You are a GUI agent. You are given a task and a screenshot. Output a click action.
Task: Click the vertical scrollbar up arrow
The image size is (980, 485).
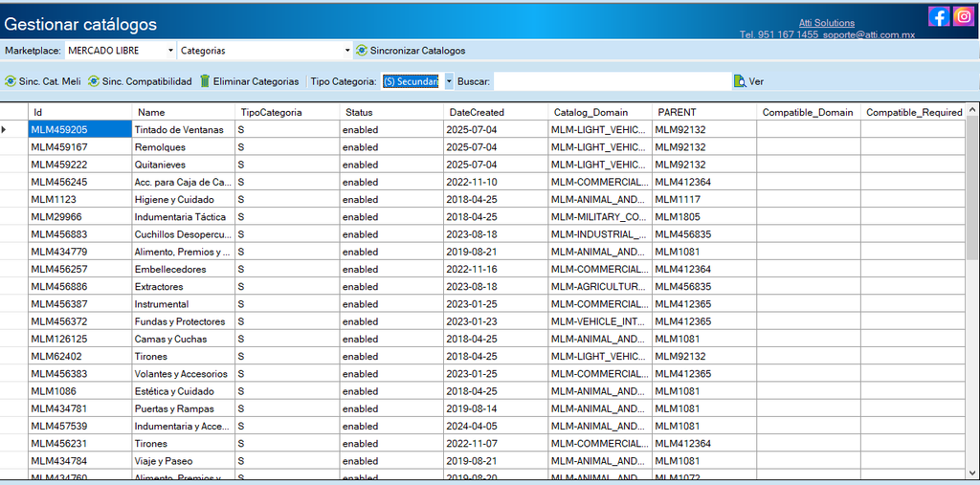point(972,110)
